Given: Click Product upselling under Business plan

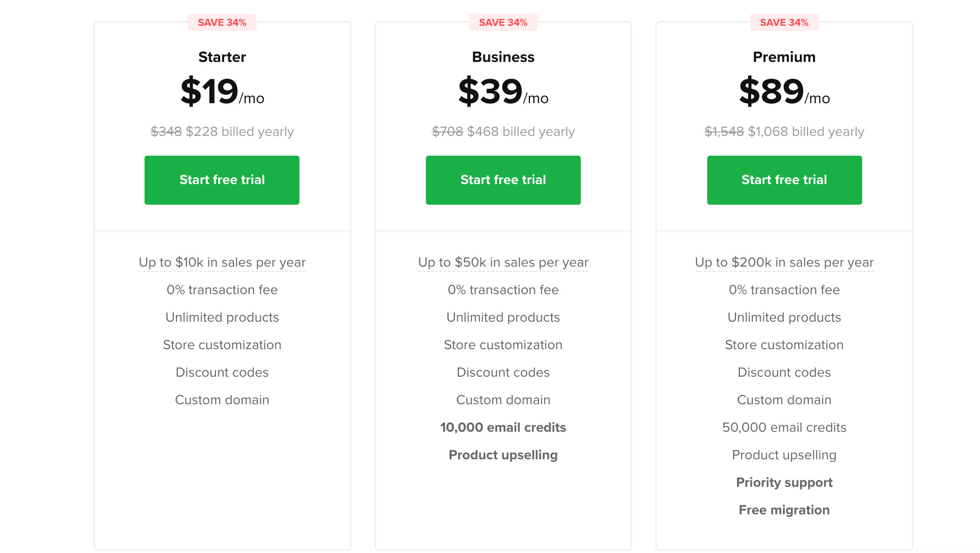Looking at the screenshot, I should pos(503,455).
